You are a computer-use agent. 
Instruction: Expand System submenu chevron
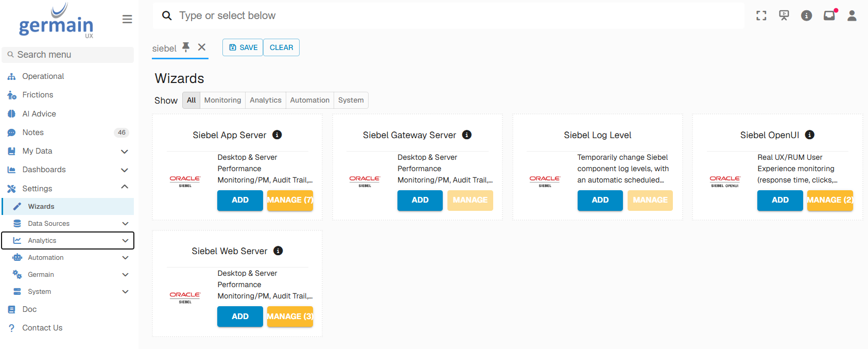pos(125,292)
